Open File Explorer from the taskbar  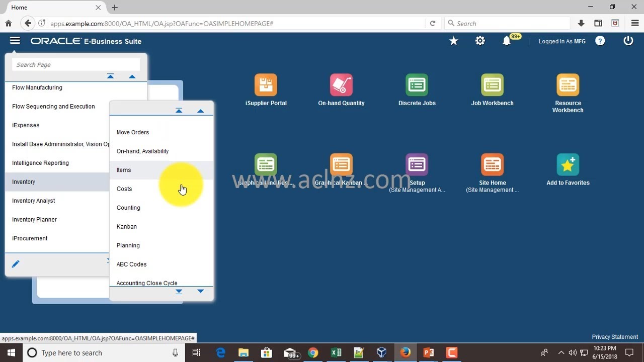[x=244, y=352]
